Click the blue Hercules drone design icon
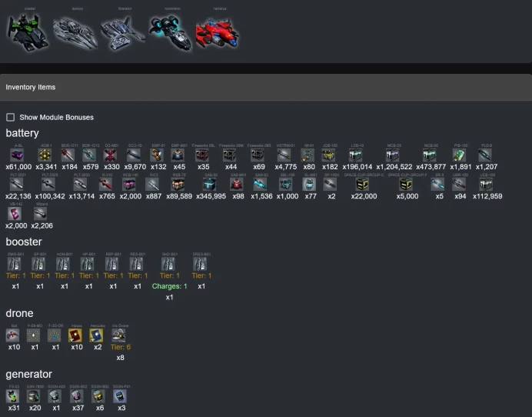This screenshot has height=417, width=532. (96, 335)
